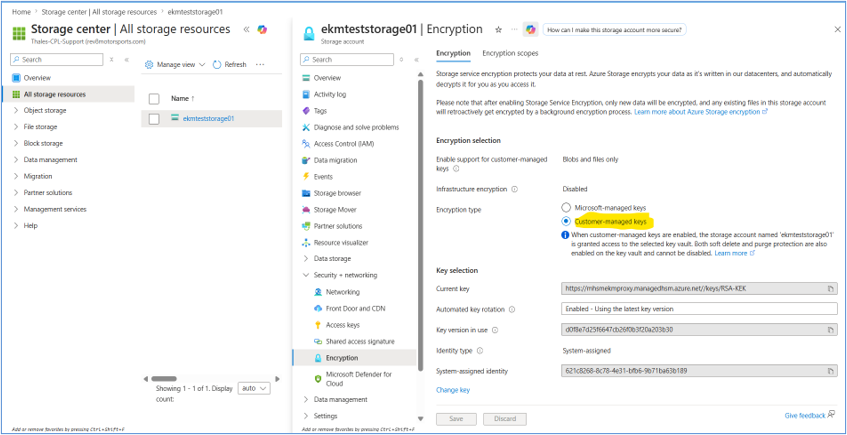This screenshot has width=847, height=435.
Task: Show info for Infrastructure encryption
Action: tap(514, 190)
